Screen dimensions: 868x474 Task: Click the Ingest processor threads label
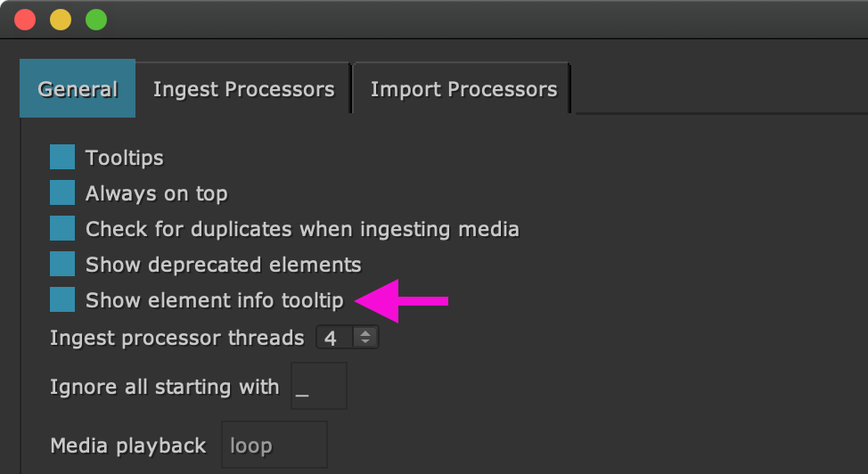pos(176,338)
